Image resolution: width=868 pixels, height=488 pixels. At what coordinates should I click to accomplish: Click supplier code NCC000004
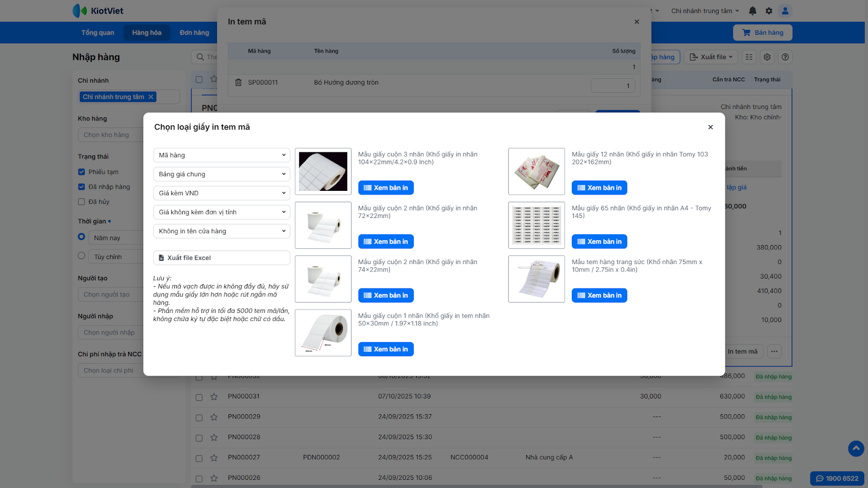pos(469,458)
